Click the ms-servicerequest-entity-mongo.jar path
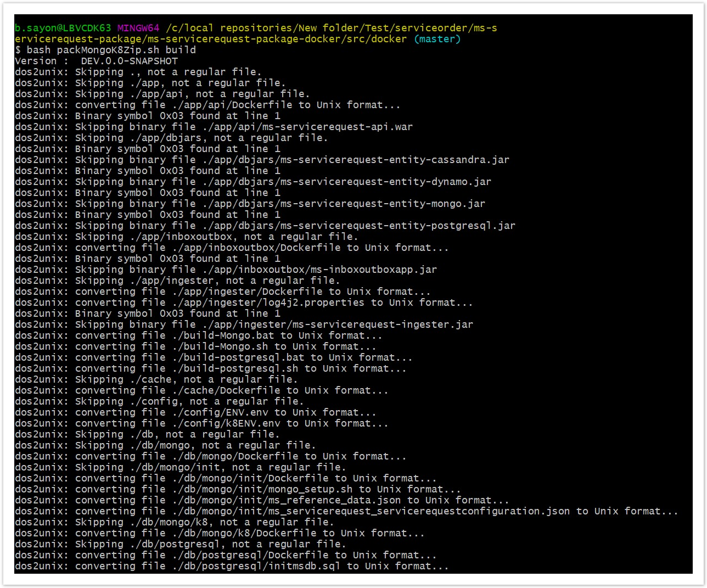 coord(344,204)
